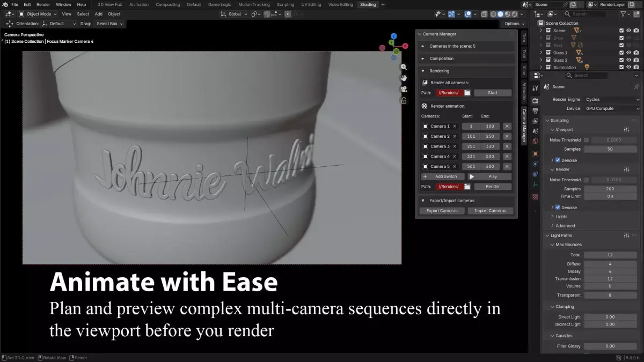Viewport: 644px width, 362px height.
Task: Click Start to render all cameras
Action: tap(493, 93)
